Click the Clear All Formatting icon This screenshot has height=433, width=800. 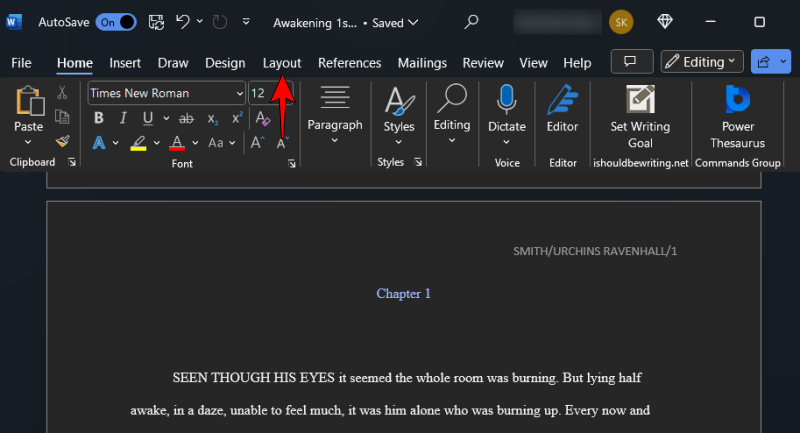[x=262, y=118]
